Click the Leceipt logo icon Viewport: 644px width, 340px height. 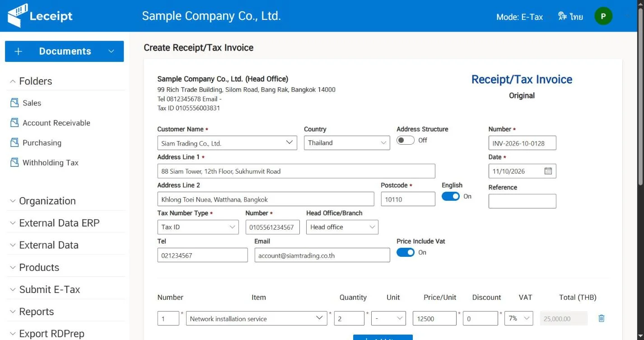[x=18, y=16]
